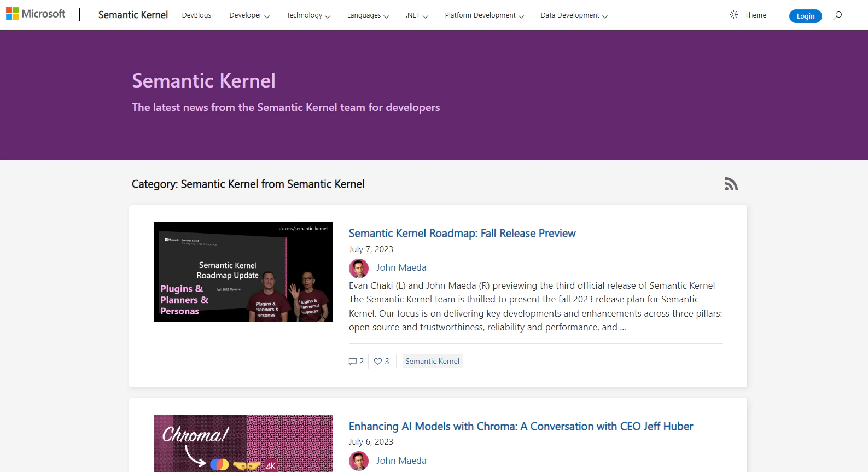Screen dimensions: 868x472
Task: Click the Microsoft logo
Action: (x=36, y=14)
